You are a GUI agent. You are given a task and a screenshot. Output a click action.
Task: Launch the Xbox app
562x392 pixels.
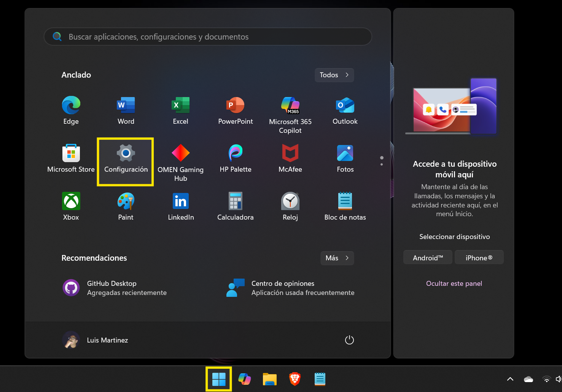point(71,206)
